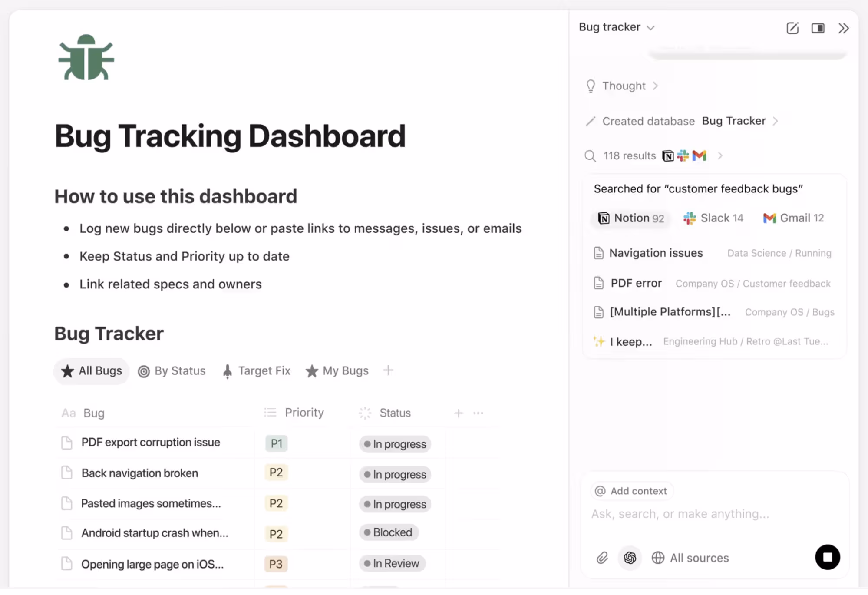Click the paperclip attachment icon in chat bar
The height and width of the screenshot is (595, 868).
tap(602, 558)
